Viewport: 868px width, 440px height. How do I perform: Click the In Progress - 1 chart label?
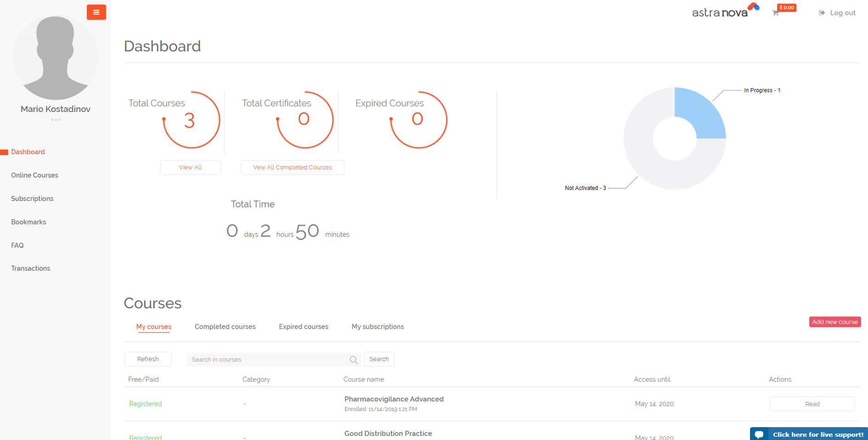(x=762, y=90)
